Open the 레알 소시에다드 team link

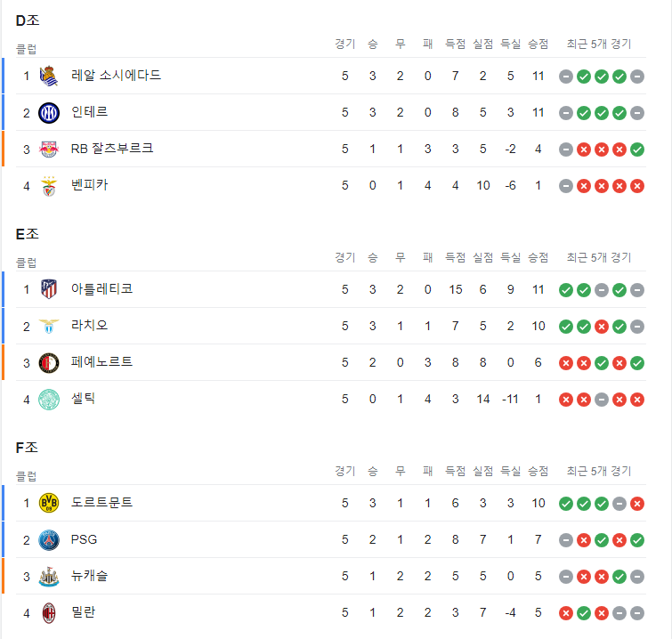coord(116,76)
